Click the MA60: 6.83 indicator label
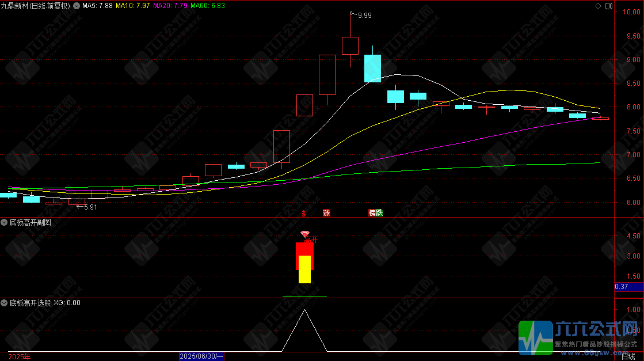644x361 pixels. (x=208, y=6)
